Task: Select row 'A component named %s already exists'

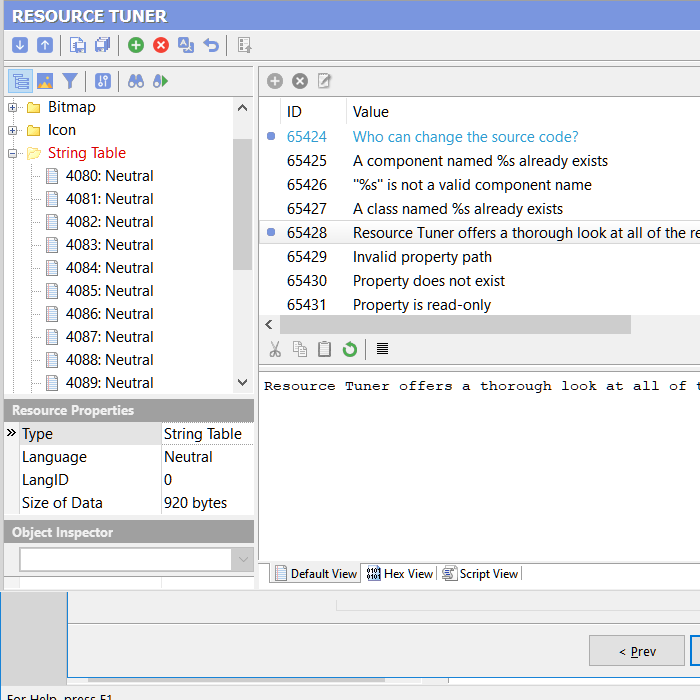Action: click(479, 161)
